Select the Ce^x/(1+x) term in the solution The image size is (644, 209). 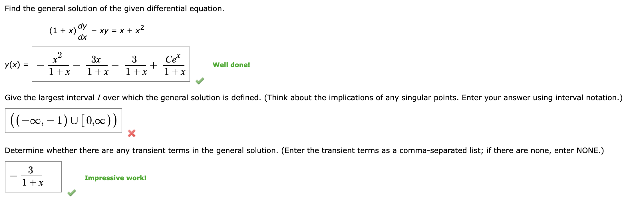pyautogui.click(x=174, y=64)
